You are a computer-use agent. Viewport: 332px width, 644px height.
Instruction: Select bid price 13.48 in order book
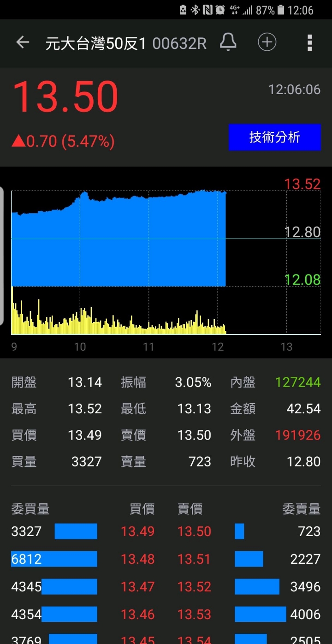coord(137,559)
